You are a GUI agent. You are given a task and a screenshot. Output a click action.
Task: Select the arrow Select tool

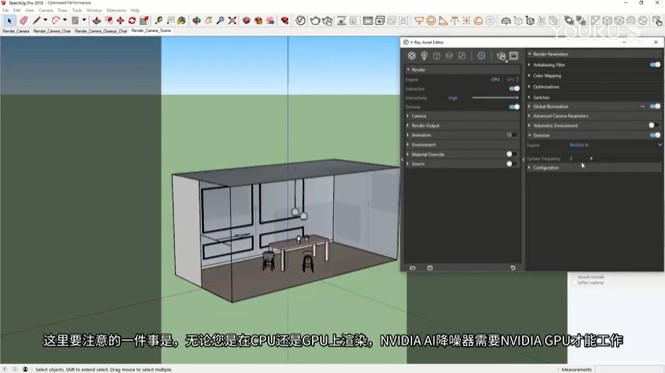(9, 20)
